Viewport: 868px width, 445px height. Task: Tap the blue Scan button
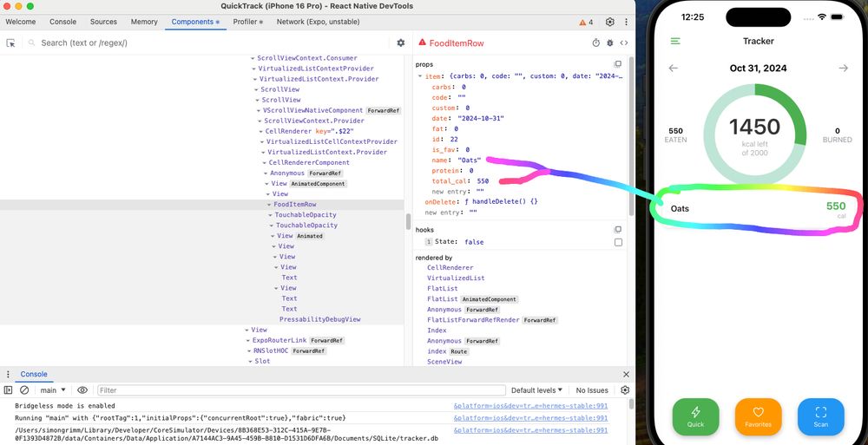tap(821, 416)
